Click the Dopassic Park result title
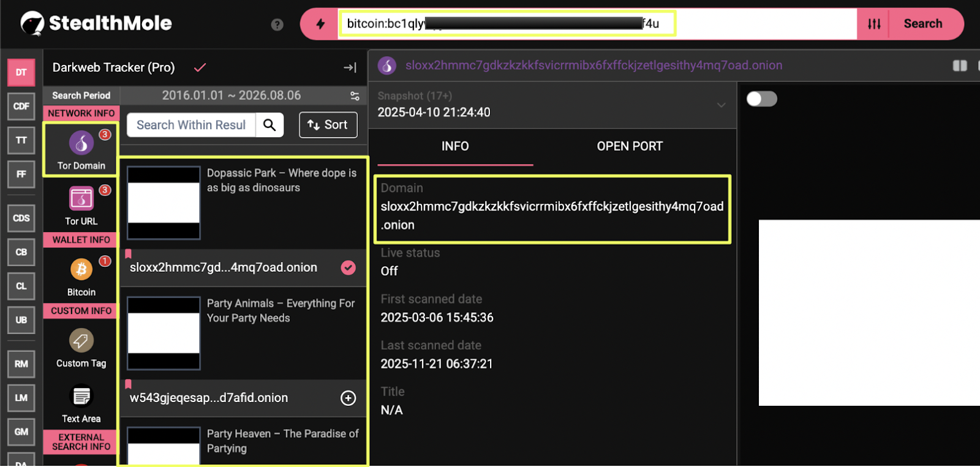The image size is (980, 467). pyautogui.click(x=282, y=181)
